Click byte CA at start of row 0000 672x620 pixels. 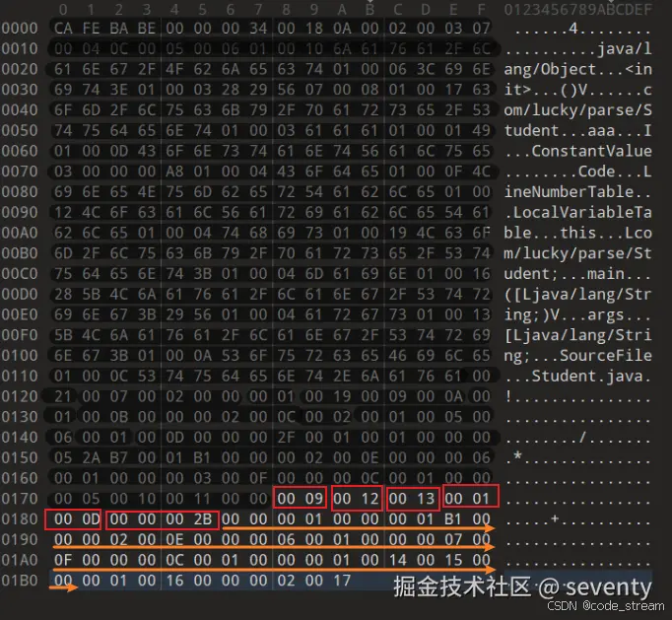click(63, 29)
